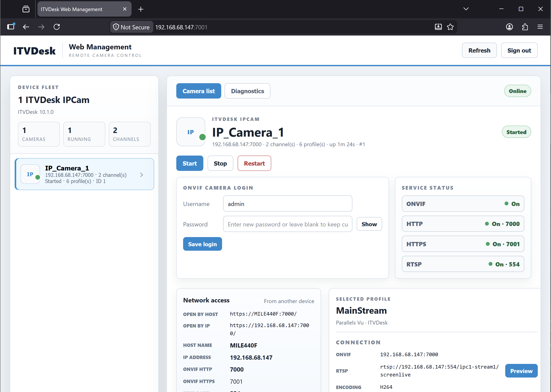Click the ONVIF service status row
Screen dimensions: 551x392
(x=463, y=204)
